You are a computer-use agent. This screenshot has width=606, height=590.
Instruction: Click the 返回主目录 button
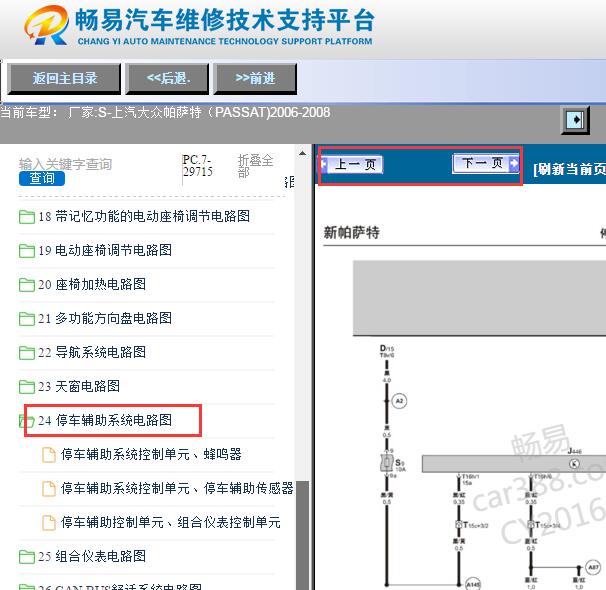(x=64, y=79)
